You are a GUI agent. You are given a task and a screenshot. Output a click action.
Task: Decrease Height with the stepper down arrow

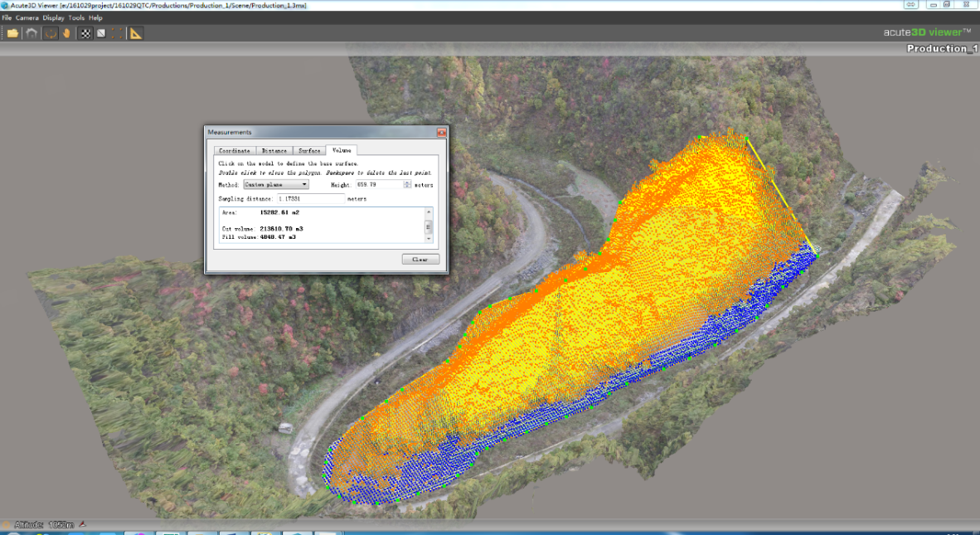(407, 187)
